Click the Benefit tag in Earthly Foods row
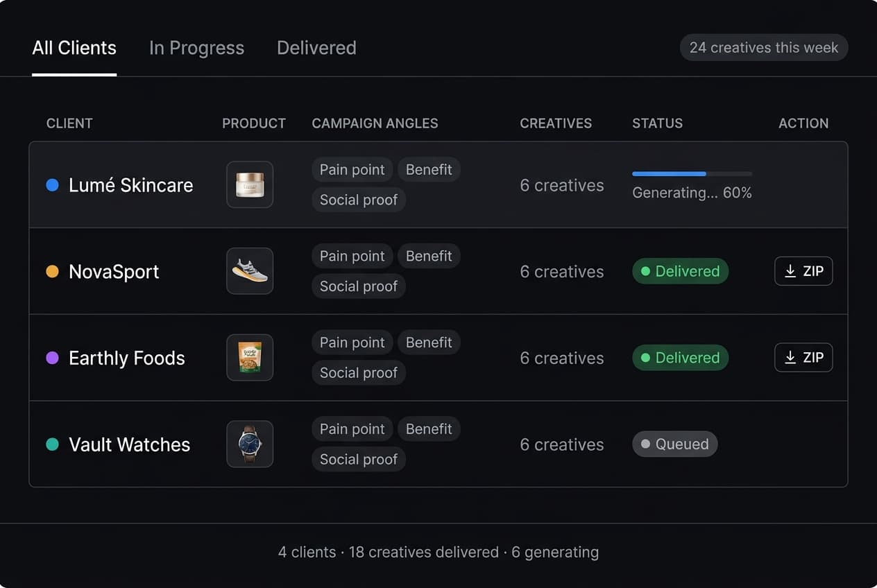877x588 pixels. (x=429, y=343)
